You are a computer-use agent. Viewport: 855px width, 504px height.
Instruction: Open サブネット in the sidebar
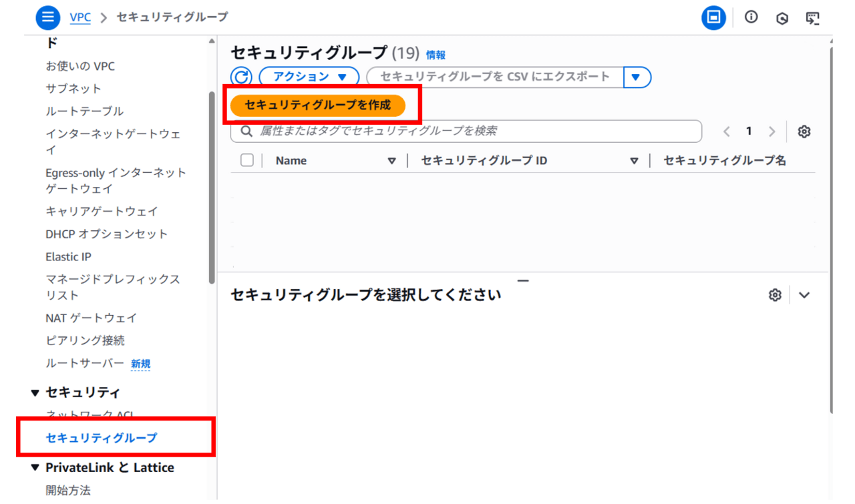(x=73, y=89)
